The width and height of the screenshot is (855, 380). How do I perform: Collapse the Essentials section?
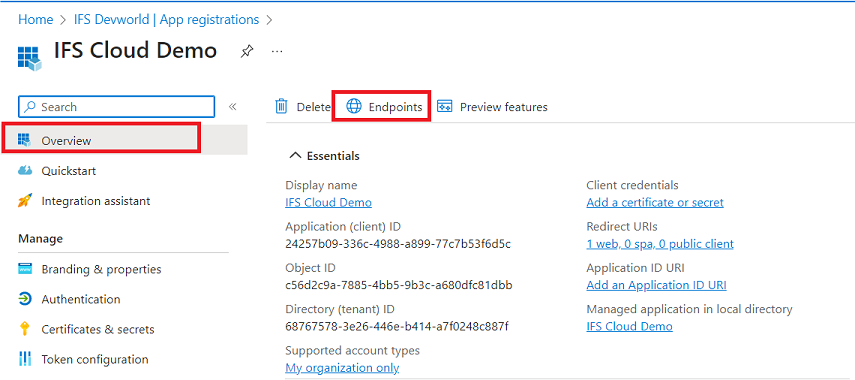295,156
